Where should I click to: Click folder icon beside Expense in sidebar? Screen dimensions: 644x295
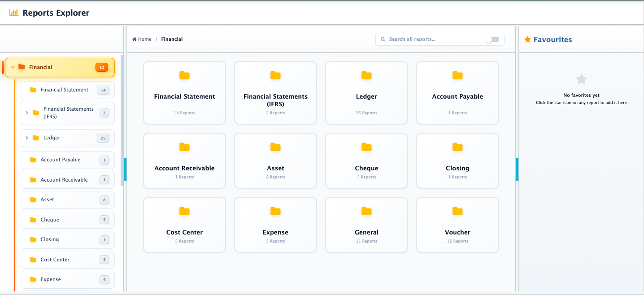(33, 279)
